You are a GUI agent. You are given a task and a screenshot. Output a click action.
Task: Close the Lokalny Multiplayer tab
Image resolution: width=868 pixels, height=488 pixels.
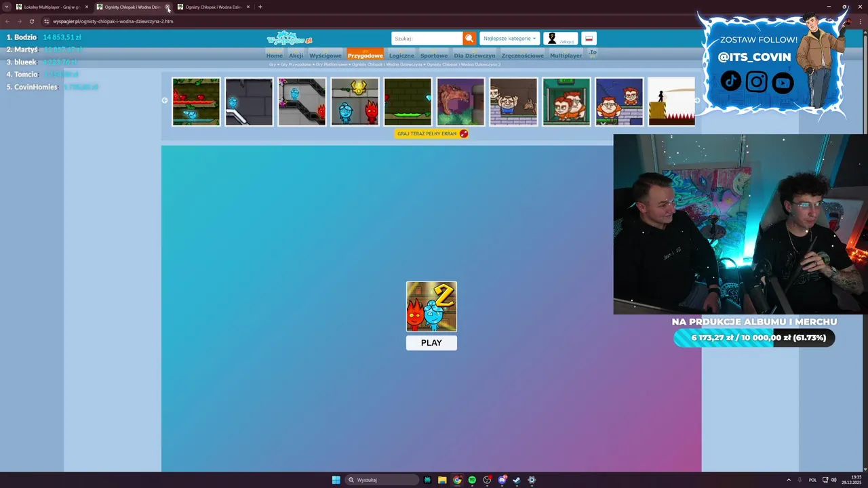(x=87, y=7)
